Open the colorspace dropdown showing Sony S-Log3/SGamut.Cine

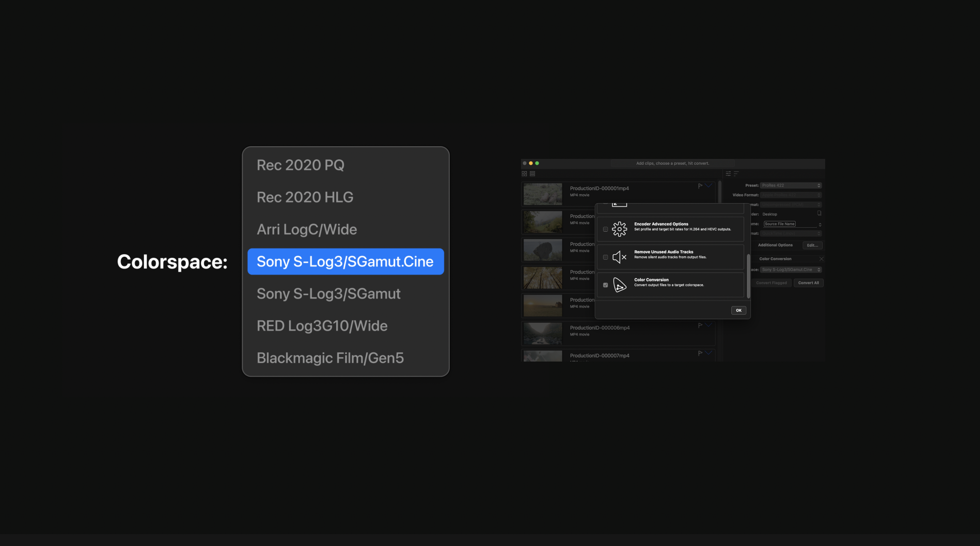(790, 270)
